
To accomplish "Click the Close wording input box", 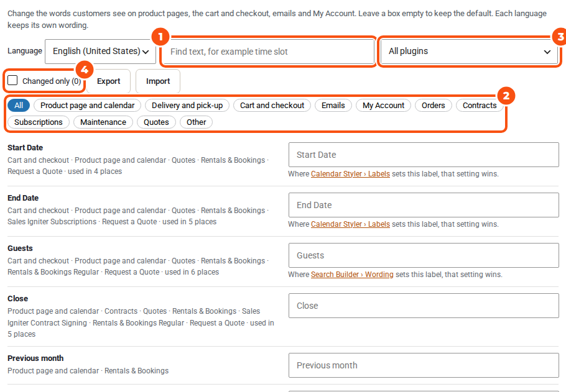I will pyautogui.click(x=424, y=306).
